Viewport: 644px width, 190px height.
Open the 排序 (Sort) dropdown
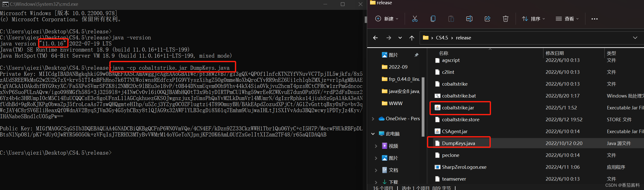[533, 19]
